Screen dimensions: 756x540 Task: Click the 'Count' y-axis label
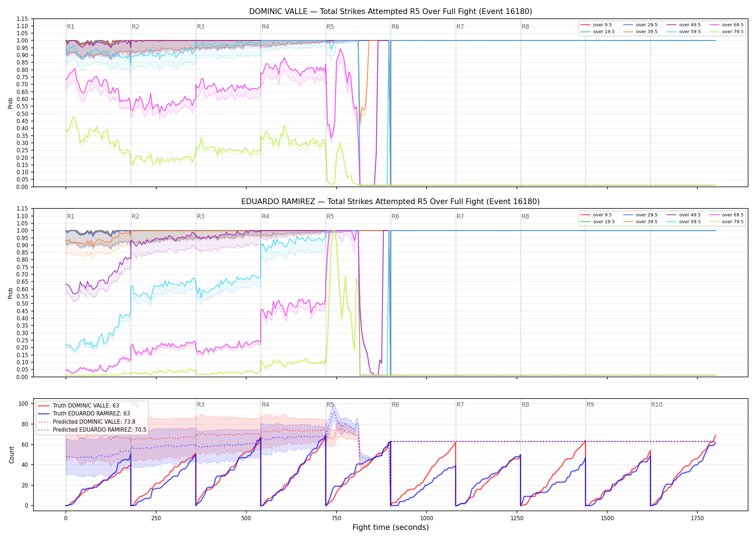12,455
